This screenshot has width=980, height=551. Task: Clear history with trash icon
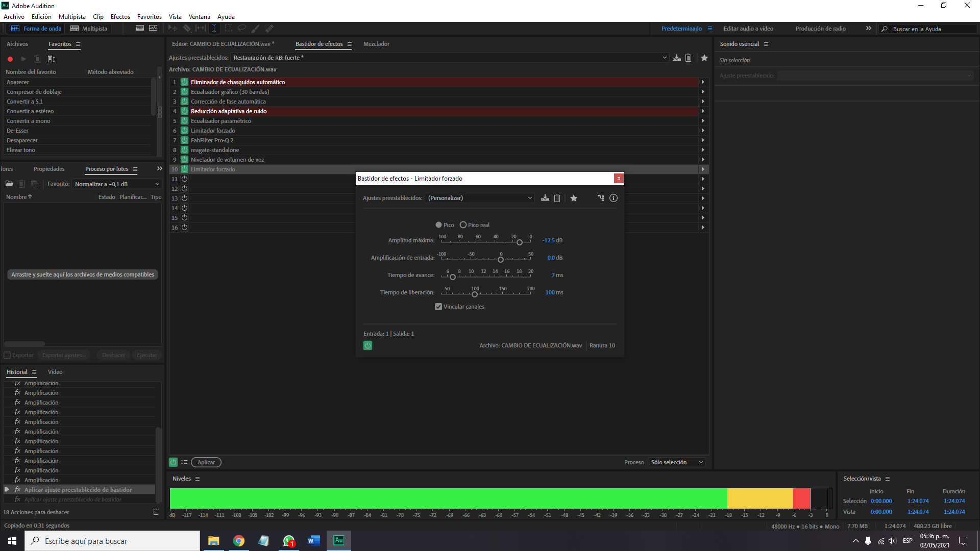156,512
